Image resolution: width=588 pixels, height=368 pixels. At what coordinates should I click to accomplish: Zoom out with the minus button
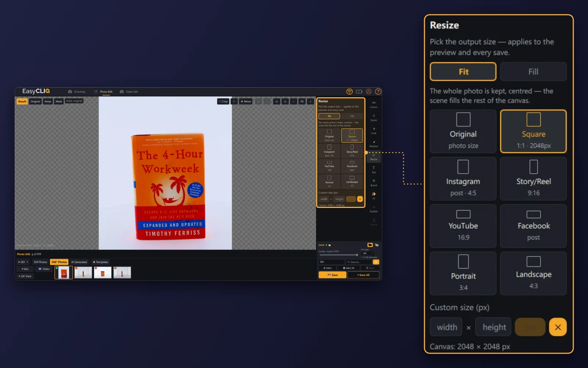click(x=293, y=101)
